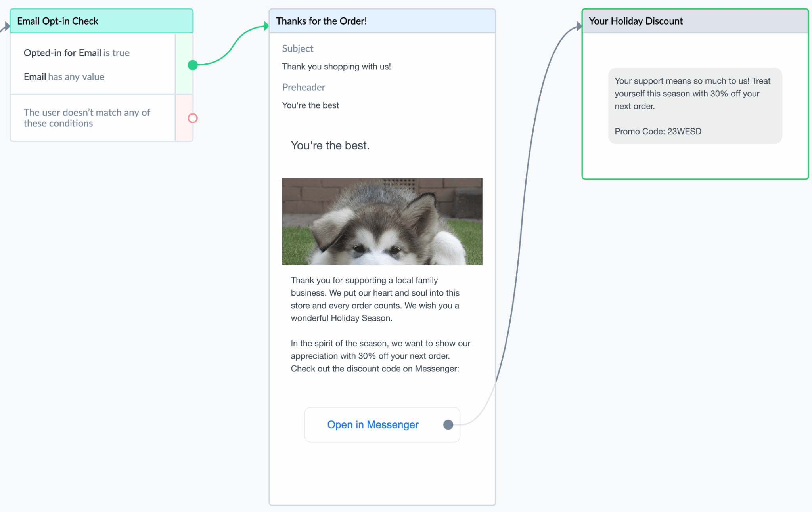Open the Email Opt-in Check node header

[101, 21]
